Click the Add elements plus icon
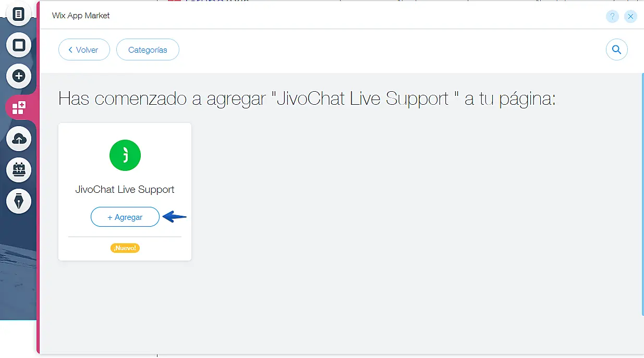Screen dimensions: 644x358 pos(19,77)
